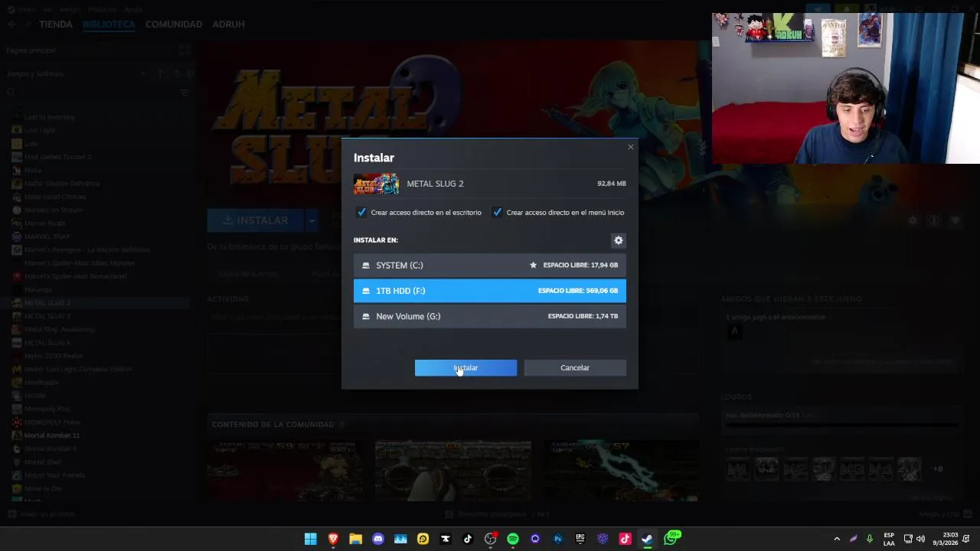Select 1TB HDD (F:) drive row
The image size is (980, 551).
490,291
